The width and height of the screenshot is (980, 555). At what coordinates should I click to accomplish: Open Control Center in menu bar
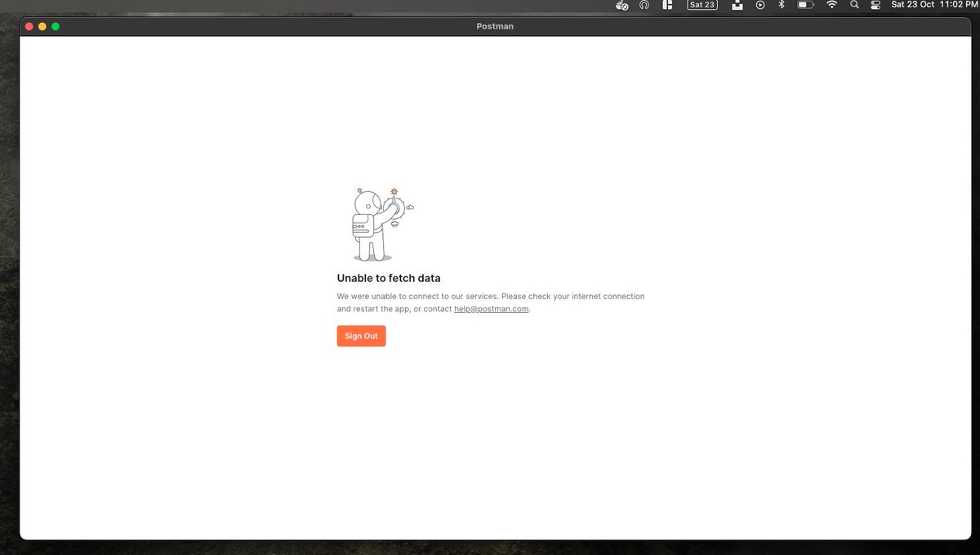click(x=875, y=5)
